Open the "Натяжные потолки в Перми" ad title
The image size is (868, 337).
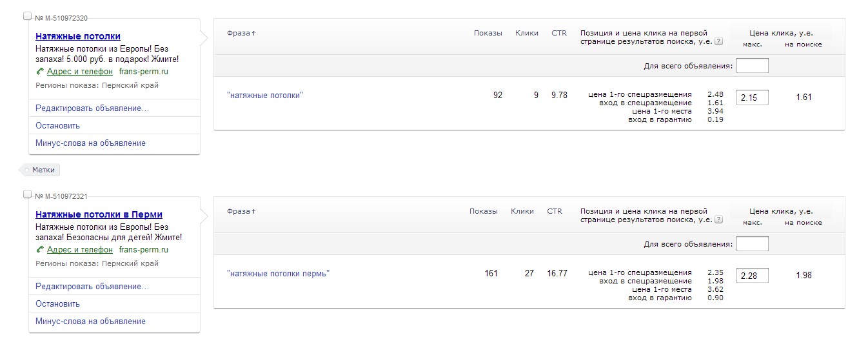tap(99, 214)
